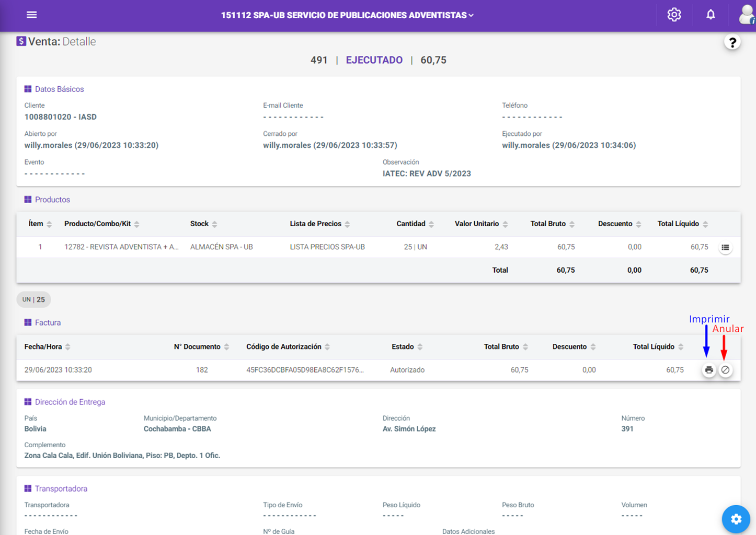Open the help question mark button
The height and width of the screenshot is (535, 756).
tap(732, 42)
